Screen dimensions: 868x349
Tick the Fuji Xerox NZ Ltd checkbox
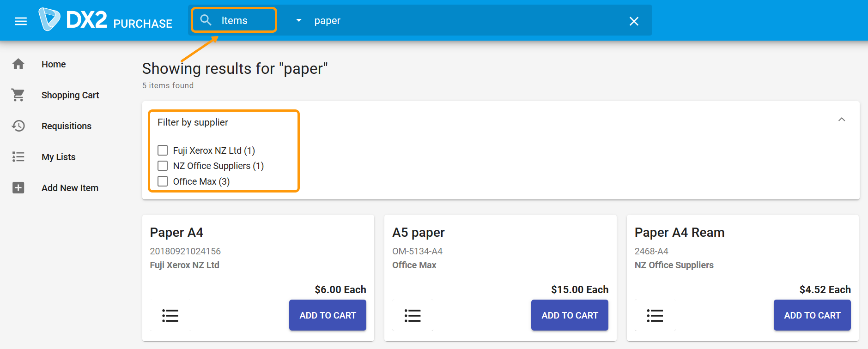[163, 150]
